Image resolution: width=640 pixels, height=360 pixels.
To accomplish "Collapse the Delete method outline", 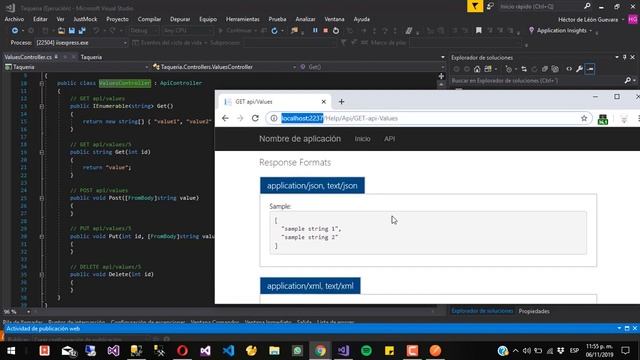I will pyautogui.click(x=42, y=275).
